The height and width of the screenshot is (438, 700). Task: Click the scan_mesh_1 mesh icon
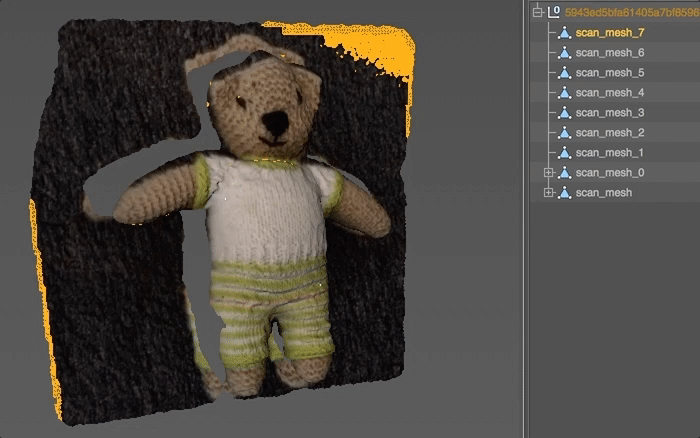pos(564,153)
